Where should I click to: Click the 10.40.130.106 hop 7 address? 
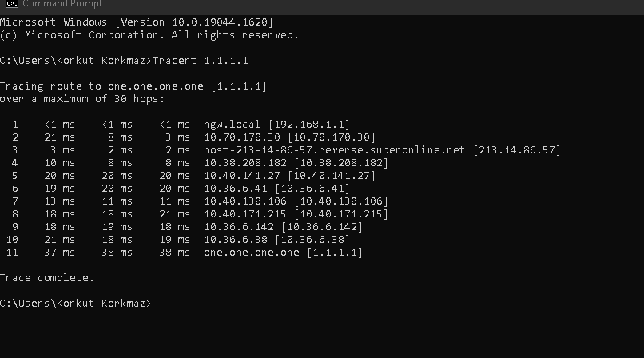245,201
